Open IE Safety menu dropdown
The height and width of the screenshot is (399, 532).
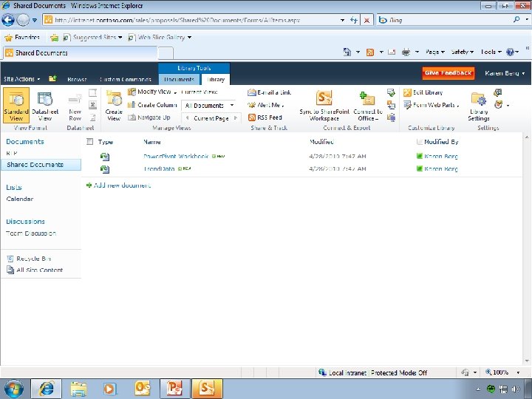click(463, 52)
